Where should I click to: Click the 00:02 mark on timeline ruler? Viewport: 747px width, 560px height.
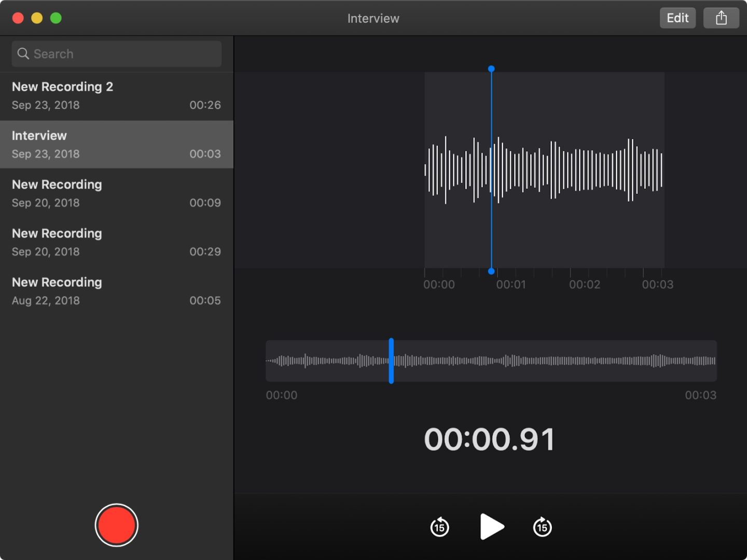tap(584, 284)
